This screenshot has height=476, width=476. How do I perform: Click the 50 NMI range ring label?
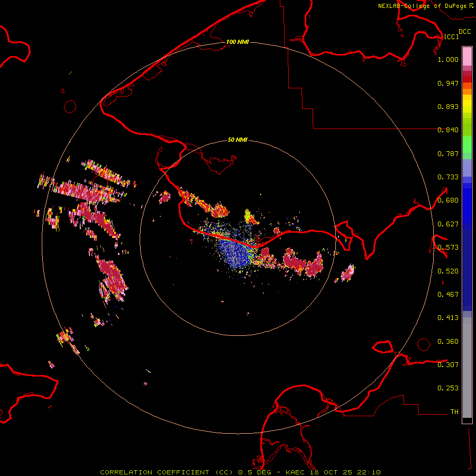(x=237, y=140)
